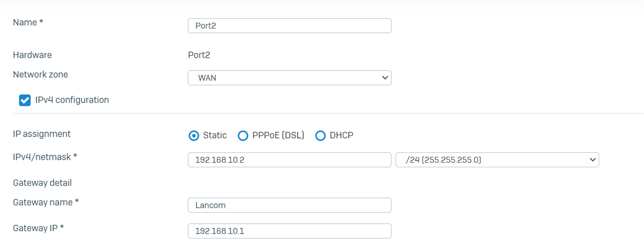This screenshot has height=252, width=644.
Task: Click the Name * field label
Action: tap(29, 23)
